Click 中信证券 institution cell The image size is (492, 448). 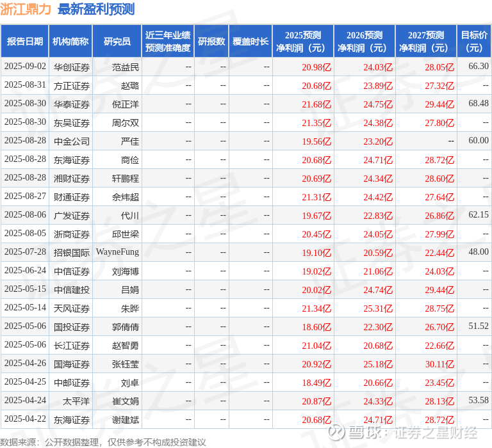pyautogui.click(x=72, y=271)
